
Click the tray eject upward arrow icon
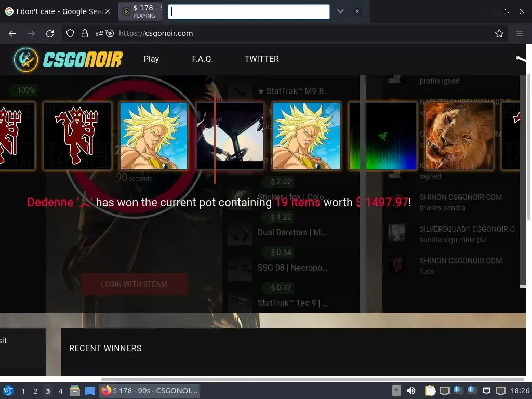pos(396,391)
